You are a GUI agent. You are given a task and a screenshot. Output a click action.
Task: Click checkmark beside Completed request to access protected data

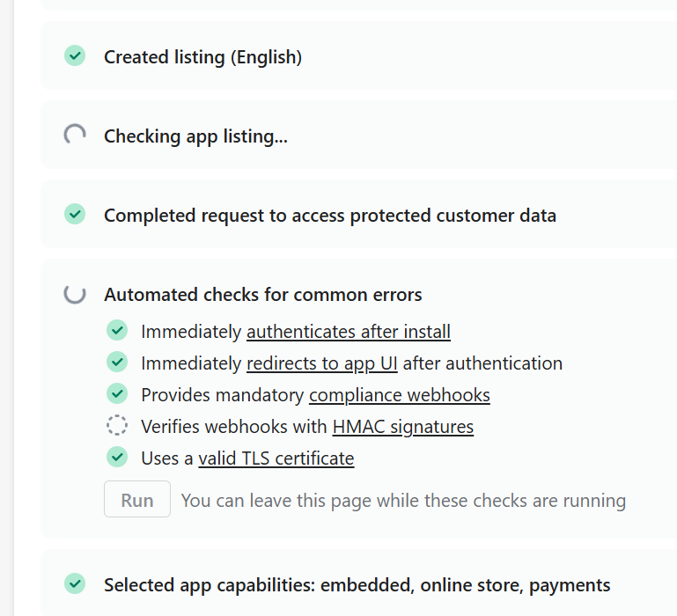pos(75,214)
